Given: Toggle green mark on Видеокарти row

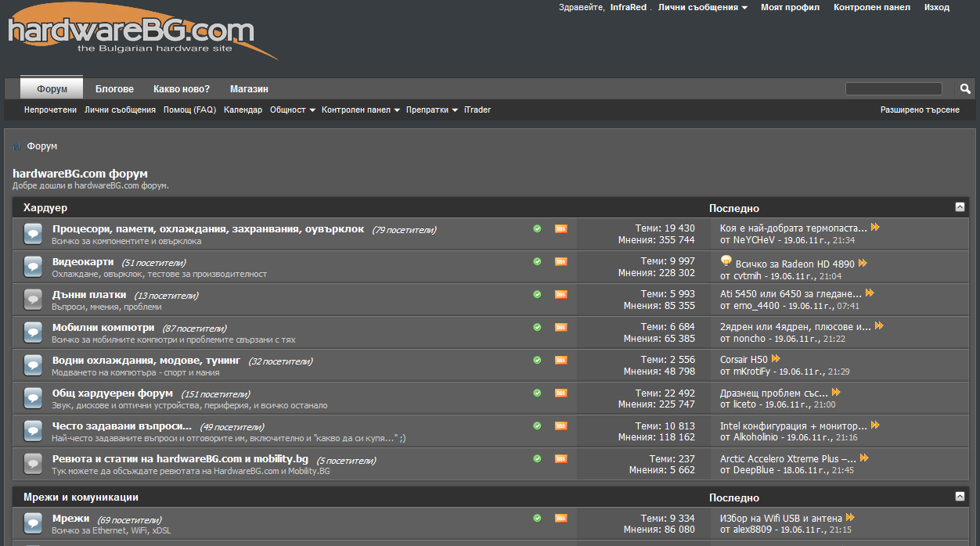Looking at the screenshot, I should [537, 261].
